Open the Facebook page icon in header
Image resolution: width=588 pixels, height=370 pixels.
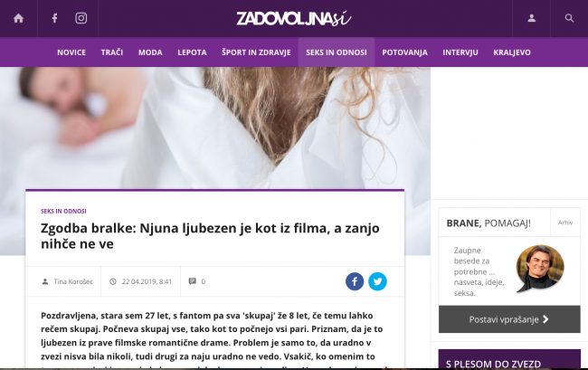[55, 18]
